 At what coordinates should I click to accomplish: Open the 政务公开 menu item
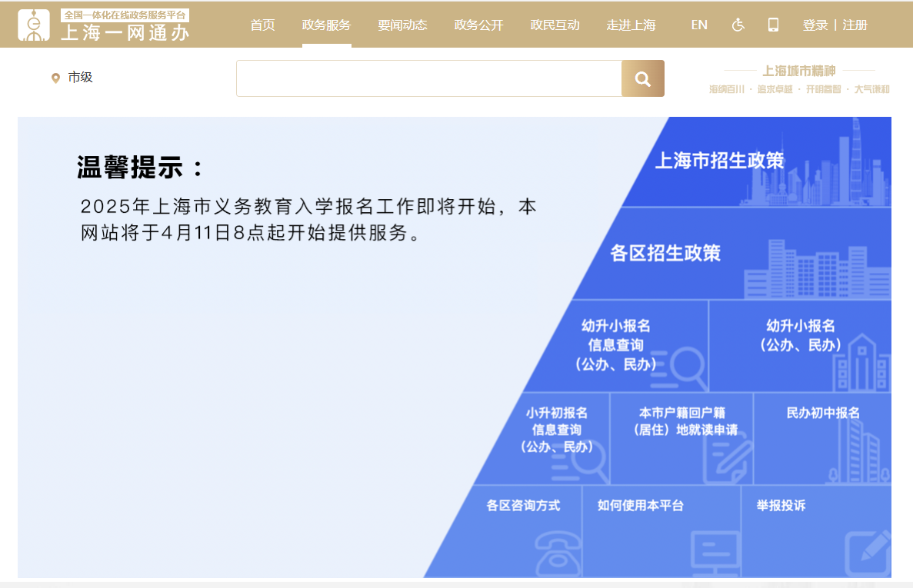pos(478,25)
